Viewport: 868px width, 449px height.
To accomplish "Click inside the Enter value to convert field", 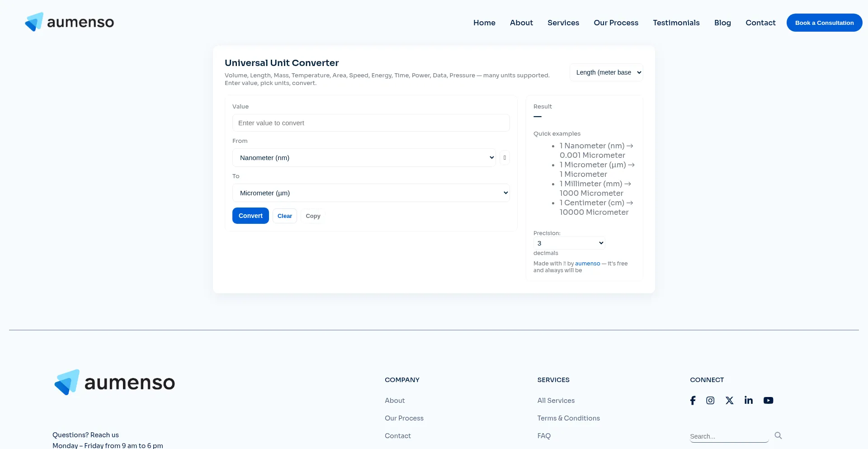I will (x=371, y=123).
